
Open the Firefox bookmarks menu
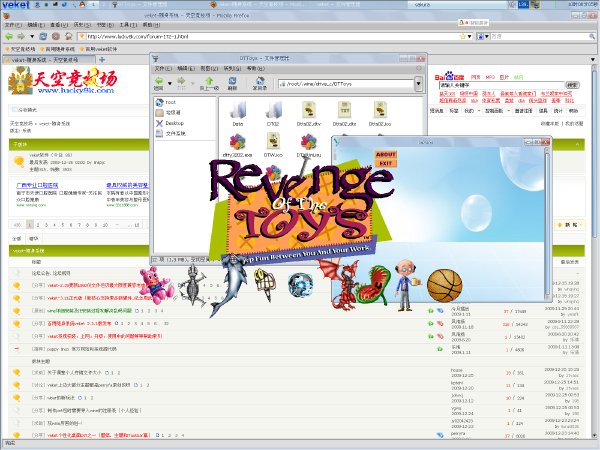pyautogui.click(x=105, y=25)
